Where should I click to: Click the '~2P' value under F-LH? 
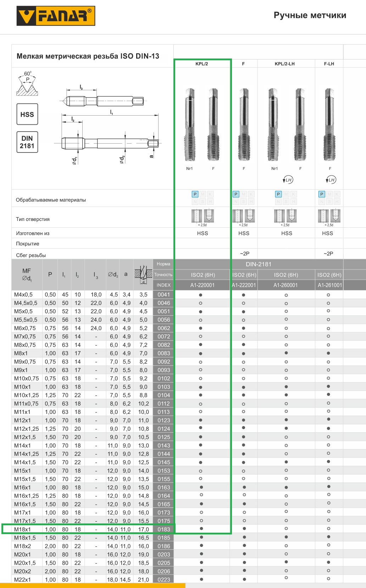point(328,254)
